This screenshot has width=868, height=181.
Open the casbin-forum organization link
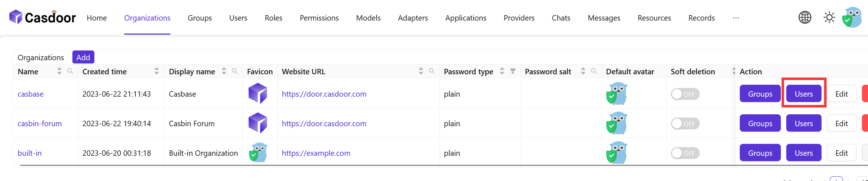click(x=40, y=124)
